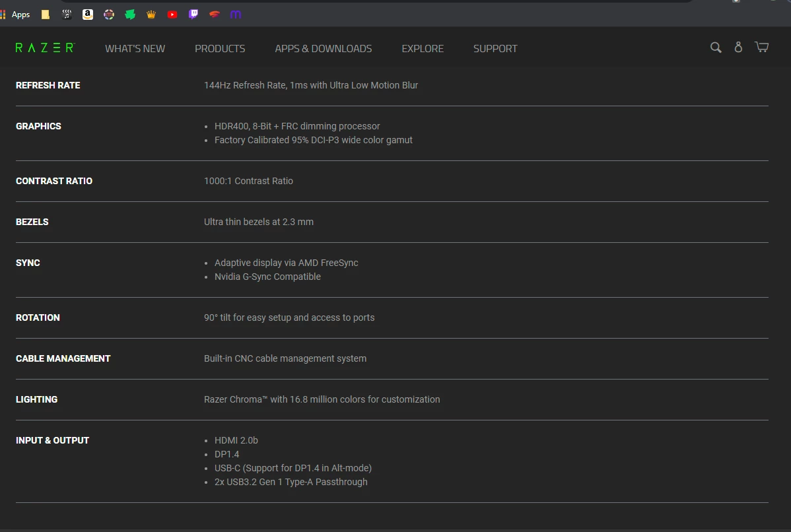Click the search magnifier icon
Viewport: 791px width, 532px height.
(x=716, y=48)
